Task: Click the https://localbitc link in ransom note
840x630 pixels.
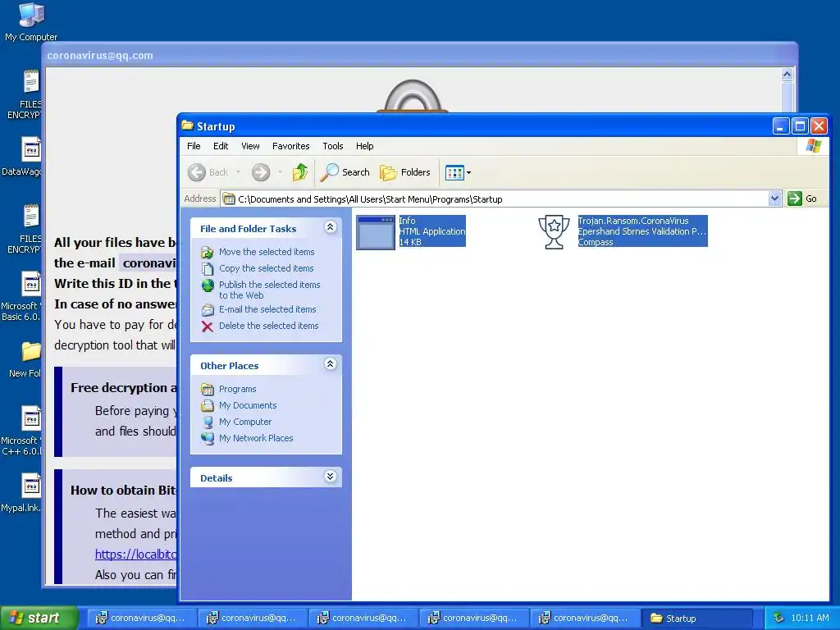Action: click(135, 554)
